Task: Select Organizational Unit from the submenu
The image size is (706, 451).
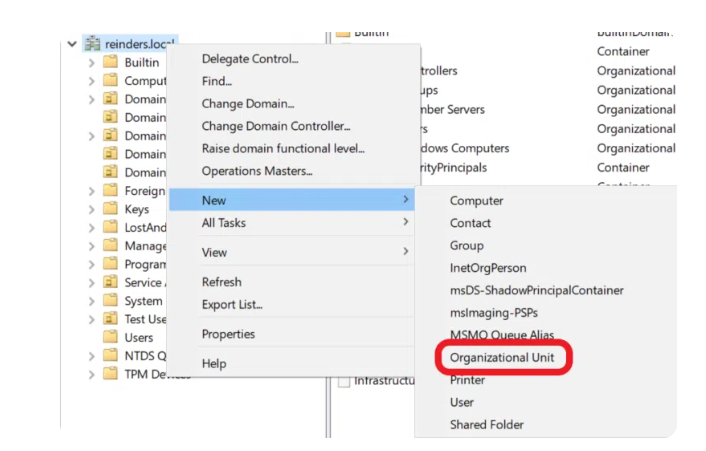Action: (x=508, y=357)
